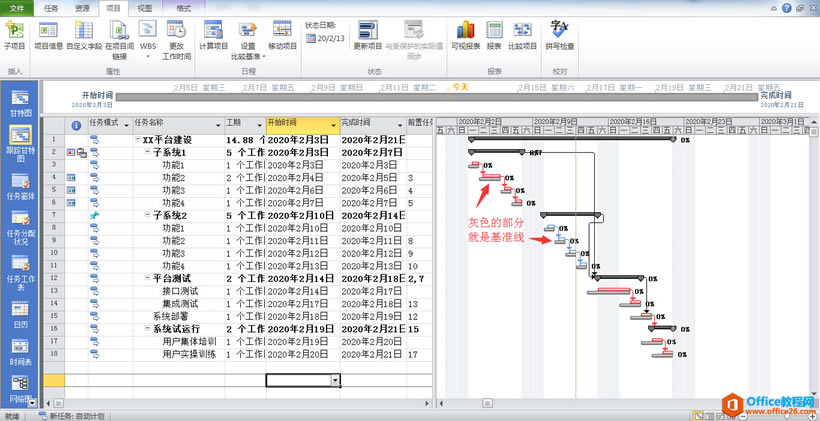Collapse the 平台测试 summary task
Viewport: 820px width, 421px height.
point(146,278)
